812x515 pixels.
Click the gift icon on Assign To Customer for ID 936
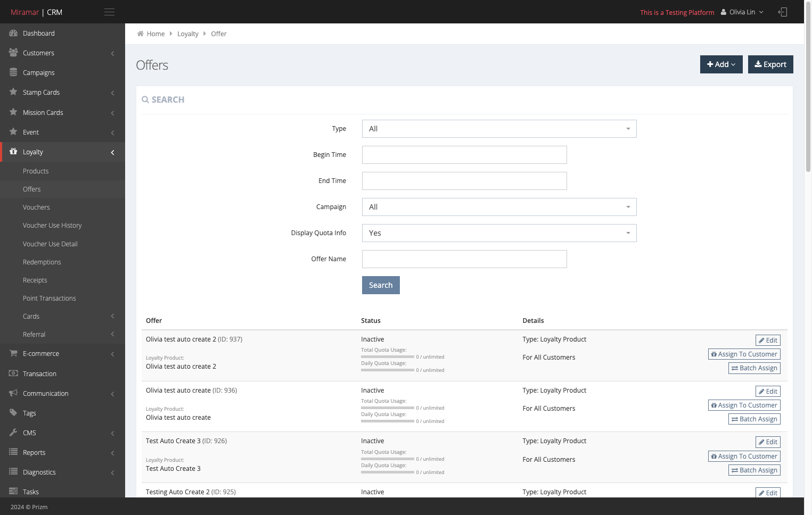tap(714, 405)
